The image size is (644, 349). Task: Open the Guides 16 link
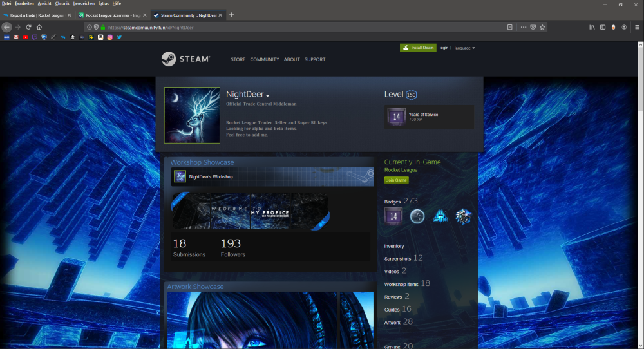397,309
